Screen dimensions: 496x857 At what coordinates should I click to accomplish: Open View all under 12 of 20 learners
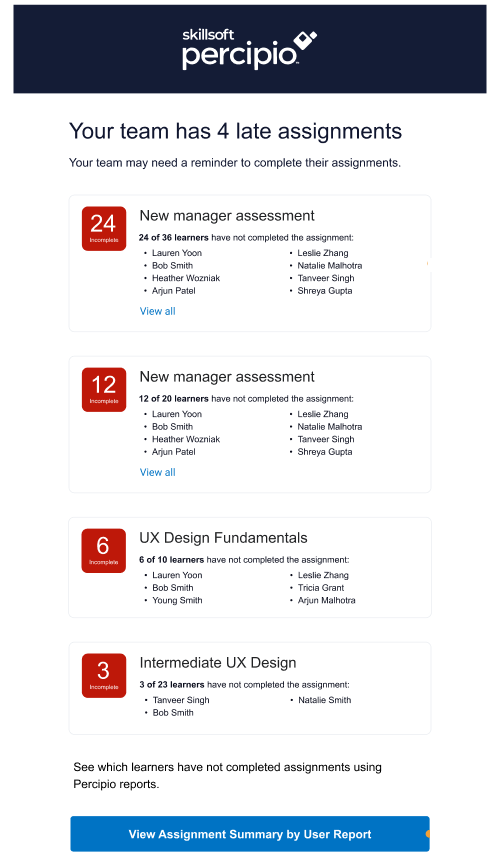pyautogui.click(x=157, y=472)
